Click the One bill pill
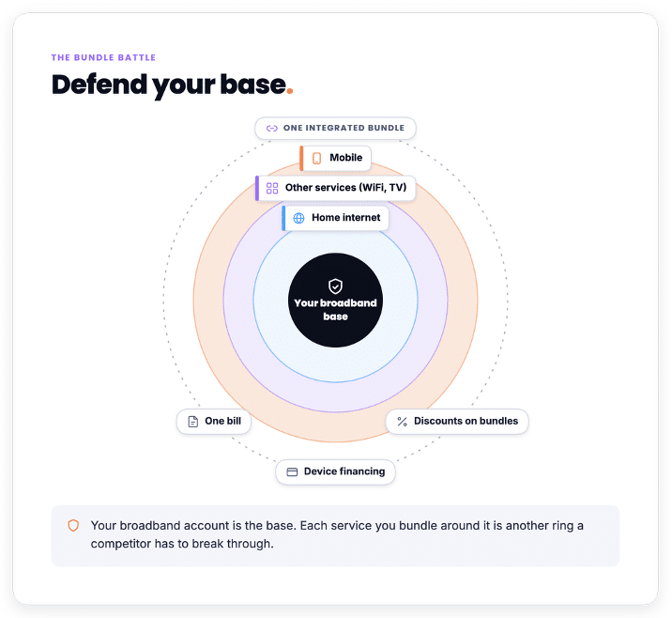The image size is (672, 618). click(x=214, y=422)
